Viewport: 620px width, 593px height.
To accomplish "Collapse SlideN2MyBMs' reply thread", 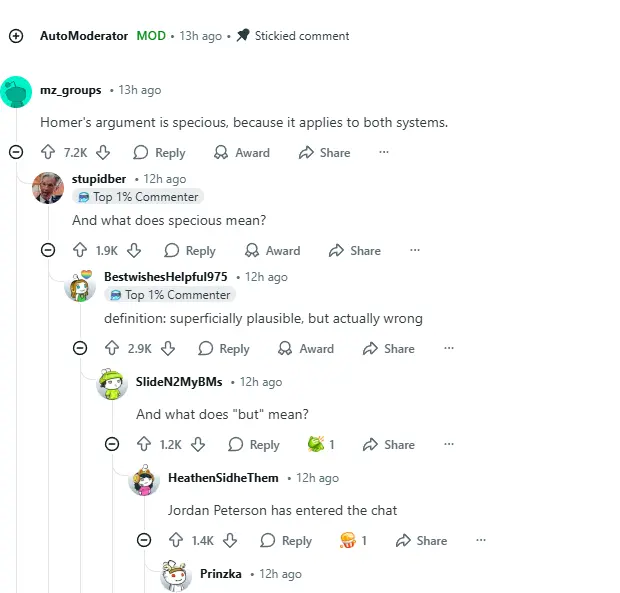I will click(x=112, y=445).
